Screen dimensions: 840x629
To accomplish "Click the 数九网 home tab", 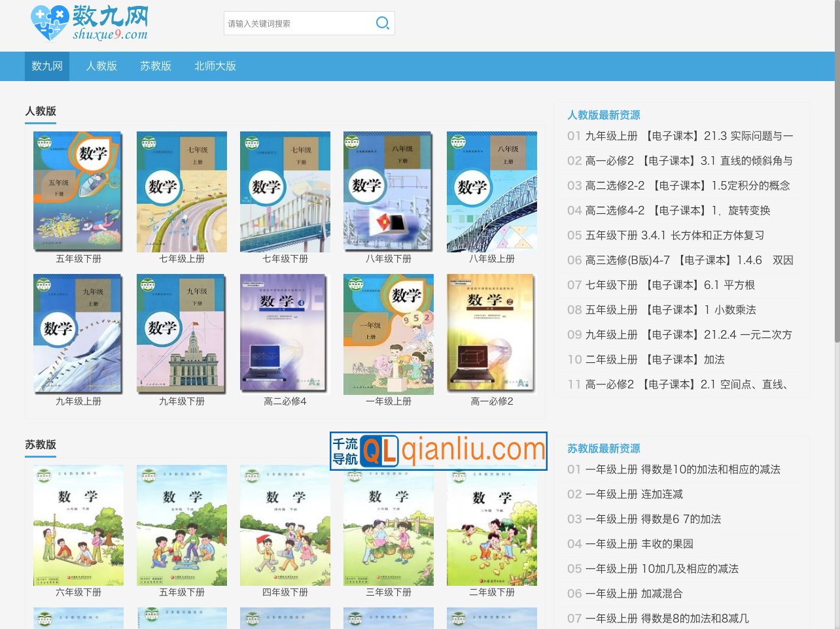I will coord(47,66).
